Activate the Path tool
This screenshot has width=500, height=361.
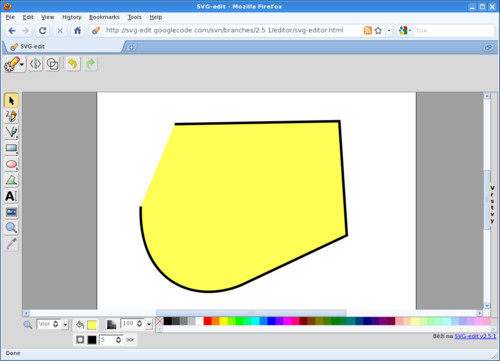(11, 180)
